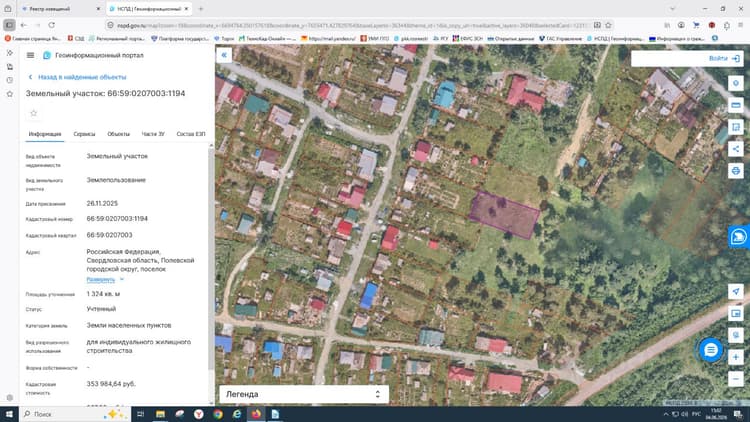Click the info panel vertical scrollbar
Screen dimensions: 750x422
211,258
